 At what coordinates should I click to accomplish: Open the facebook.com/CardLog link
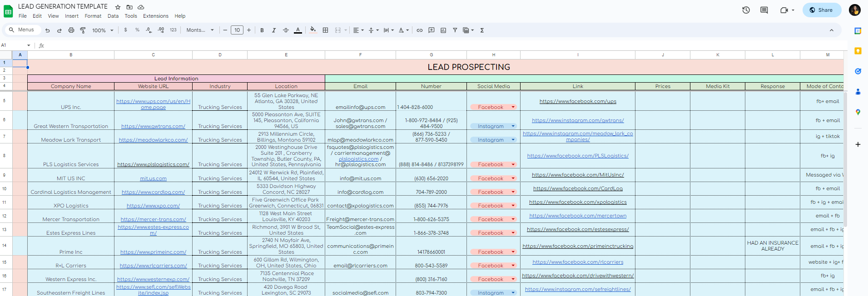(x=578, y=188)
